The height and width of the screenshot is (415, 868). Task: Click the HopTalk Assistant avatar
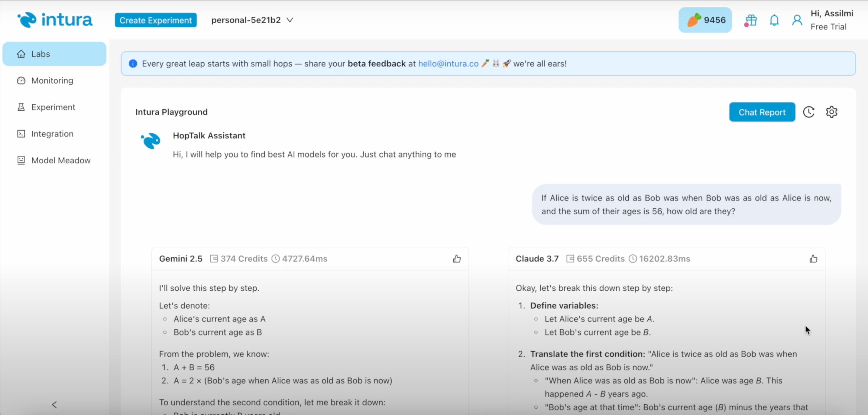151,141
